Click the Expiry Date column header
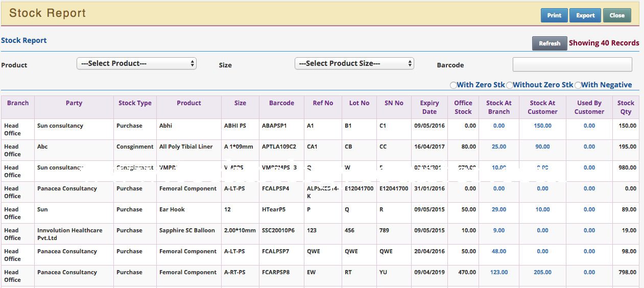The image size is (644, 288). pyautogui.click(x=430, y=107)
